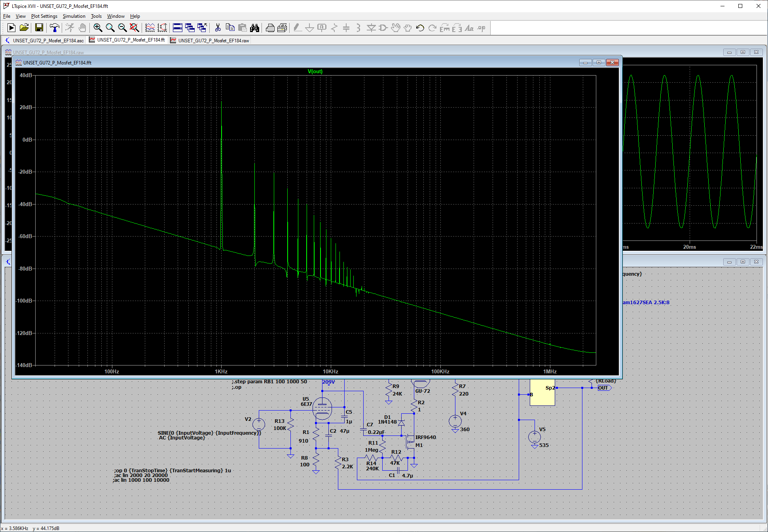
Task: Click the 0dB vertical axis label
Action: click(27, 140)
